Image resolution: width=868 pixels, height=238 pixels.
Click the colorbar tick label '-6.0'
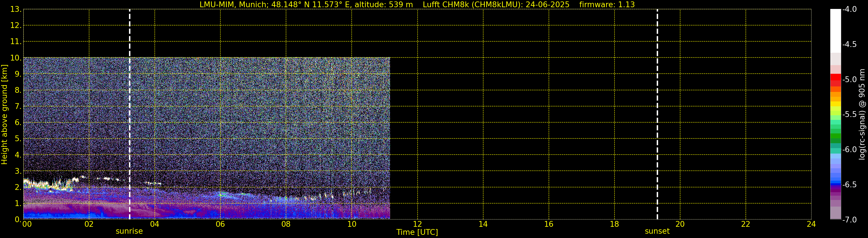[x=849, y=150]
